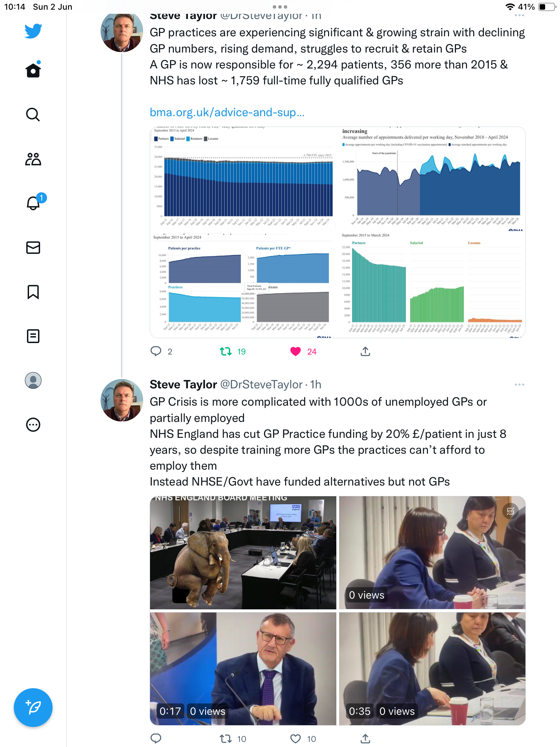Compose a new tweet with the blue button
The height and width of the screenshot is (747, 560).
pyautogui.click(x=33, y=708)
